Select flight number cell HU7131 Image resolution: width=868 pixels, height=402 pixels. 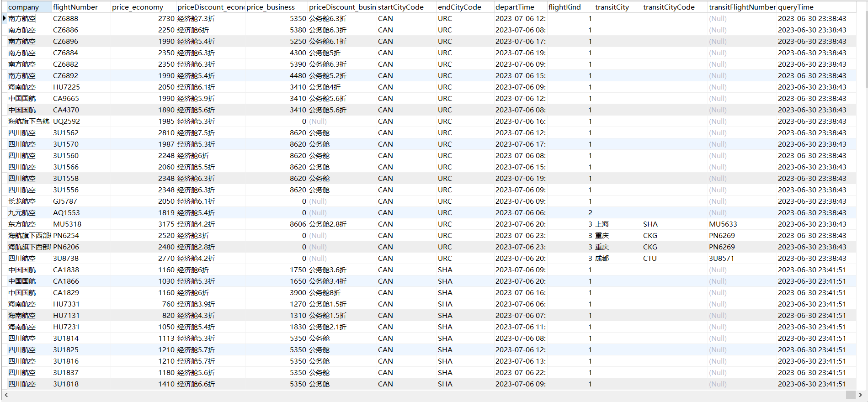pos(81,315)
